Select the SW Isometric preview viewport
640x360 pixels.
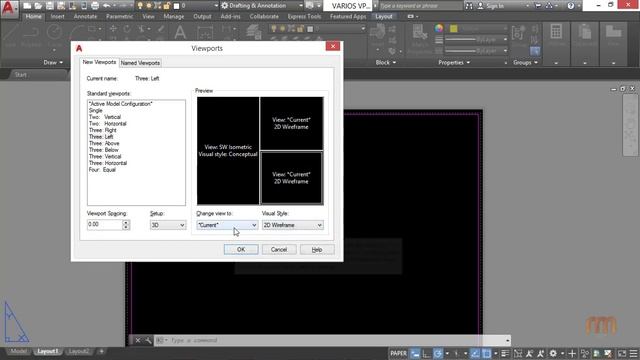point(228,151)
